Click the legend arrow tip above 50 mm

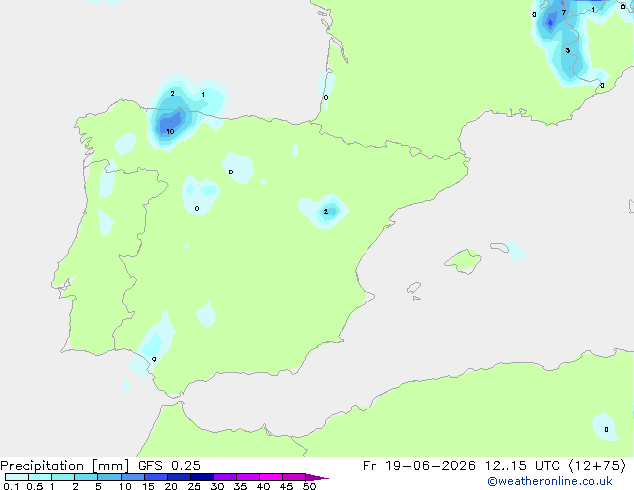tap(317, 477)
